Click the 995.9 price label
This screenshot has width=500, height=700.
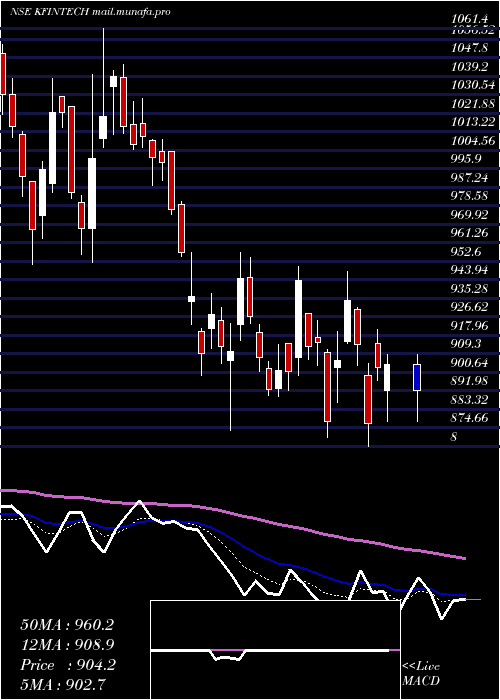[x=466, y=159]
